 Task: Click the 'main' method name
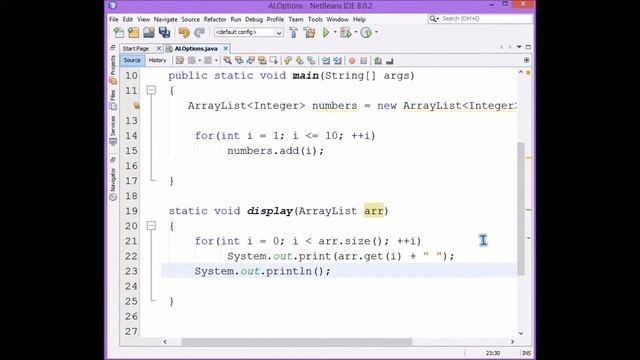pos(305,76)
